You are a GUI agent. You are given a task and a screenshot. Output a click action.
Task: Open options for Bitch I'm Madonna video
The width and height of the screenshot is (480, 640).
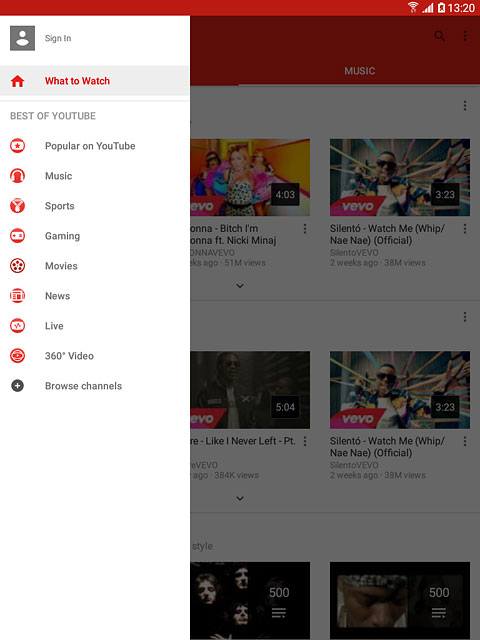pos(305,229)
